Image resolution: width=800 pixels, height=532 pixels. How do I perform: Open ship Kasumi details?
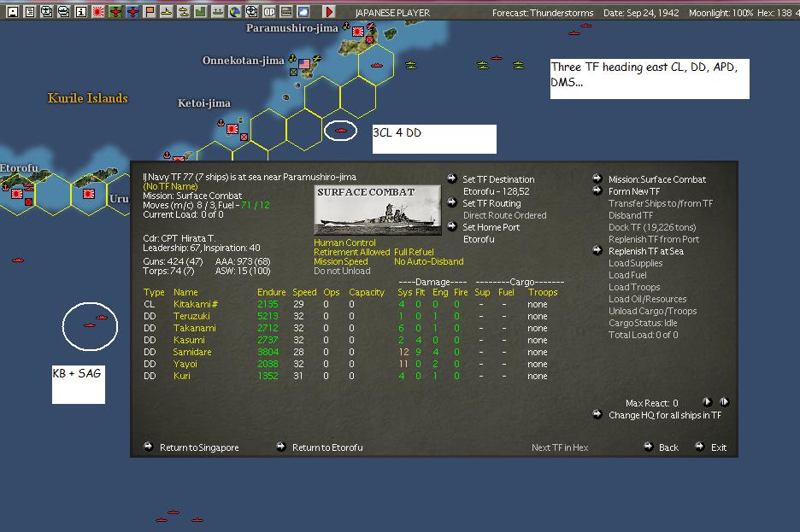coord(189,340)
